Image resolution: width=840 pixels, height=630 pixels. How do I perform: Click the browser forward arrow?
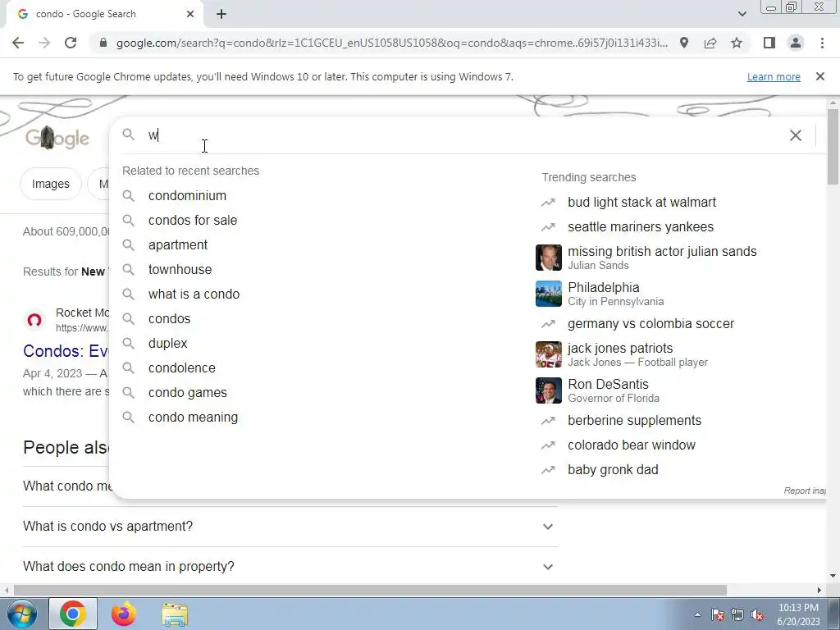tap(44, 43)
